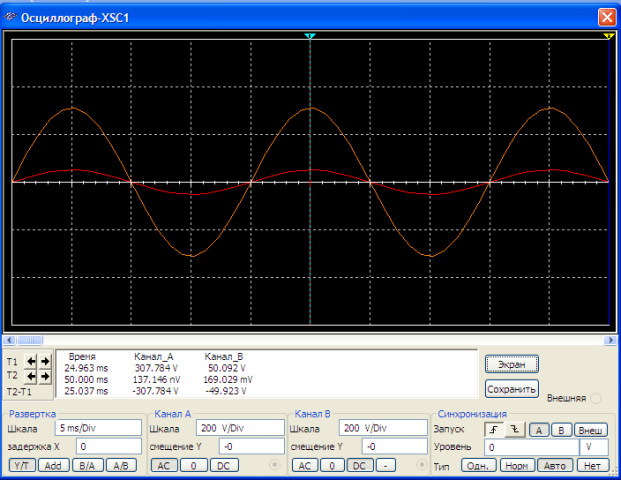Click Channel B scale field 200 V/Div

(383, 428)
